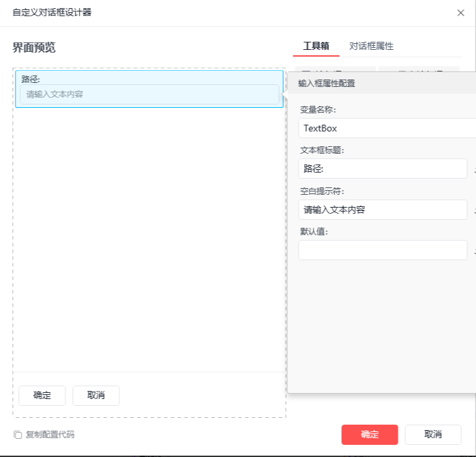The height and width of the screenshot is (457, 476).
Task: Select the 路径: label in the preview
Action: point(30,80)
